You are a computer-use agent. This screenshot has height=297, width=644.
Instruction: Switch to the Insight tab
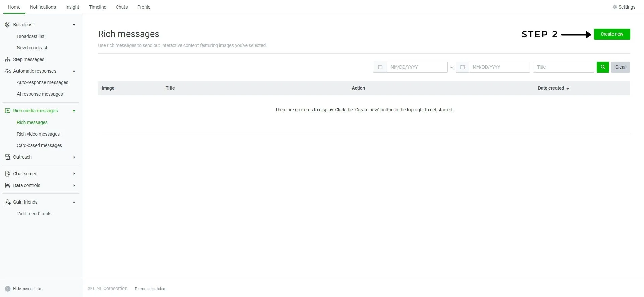pos(72,7)
